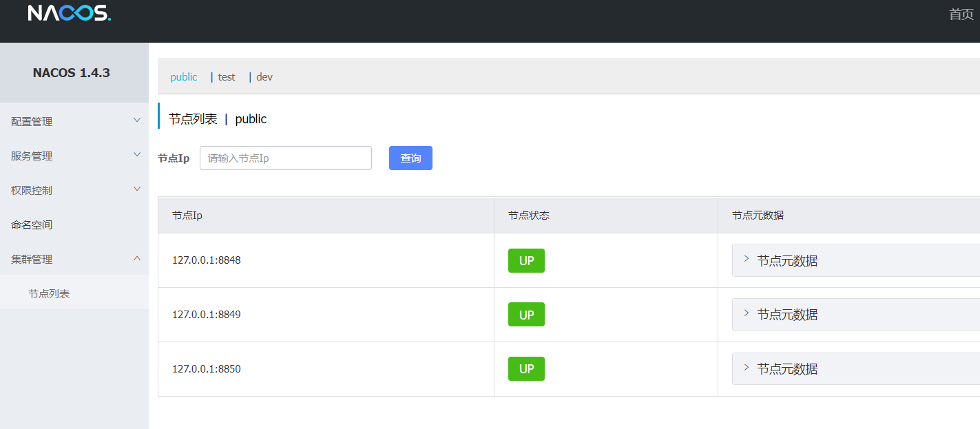Switch to the test namespace tab

(x=227, y=77)
